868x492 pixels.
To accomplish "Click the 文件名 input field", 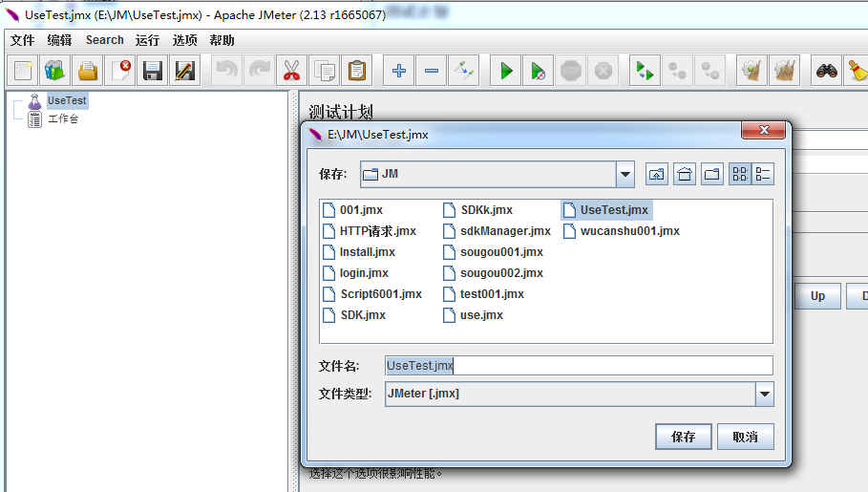I will (579, 366).
